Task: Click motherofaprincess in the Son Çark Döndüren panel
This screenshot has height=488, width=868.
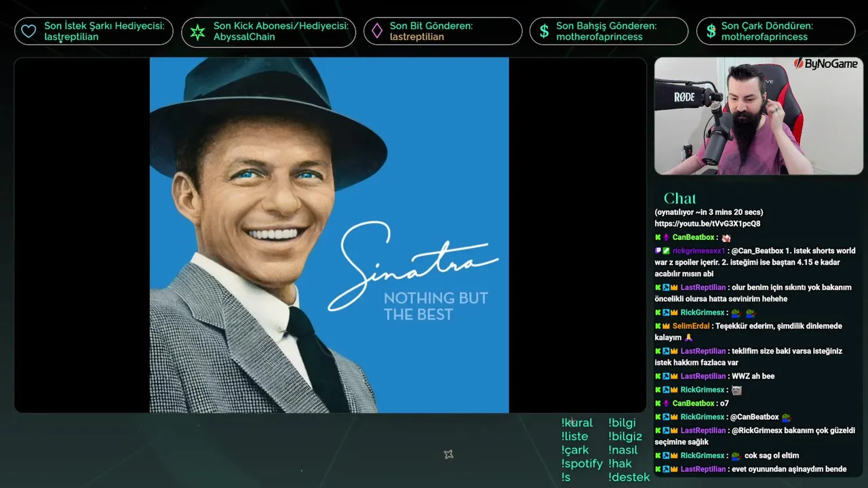Action: pos(764,37)
